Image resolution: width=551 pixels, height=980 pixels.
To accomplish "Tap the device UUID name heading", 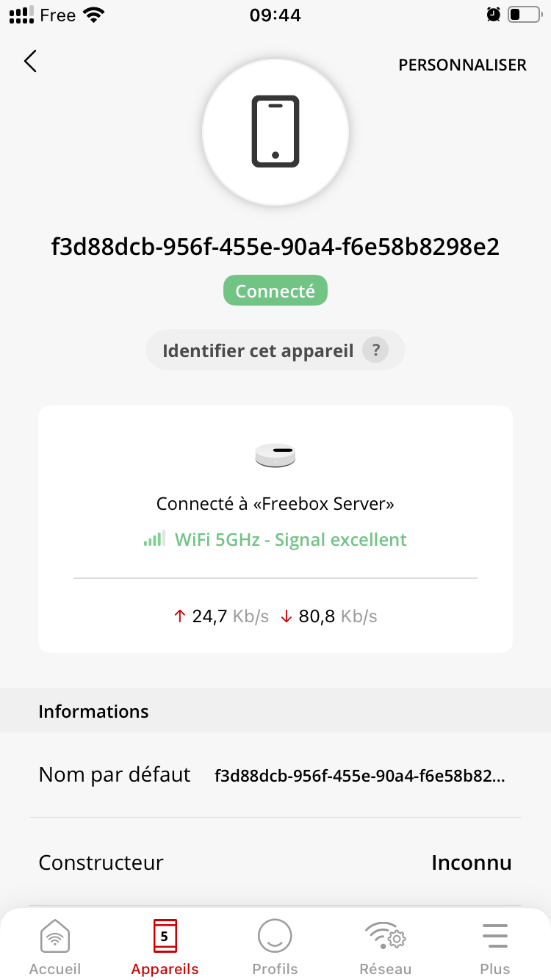I will pos(275,248).
